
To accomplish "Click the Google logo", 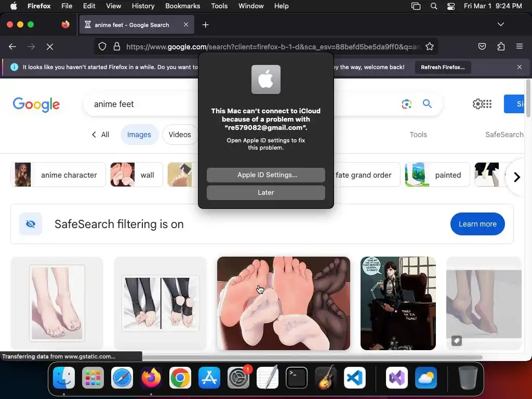I will point(36,104).
